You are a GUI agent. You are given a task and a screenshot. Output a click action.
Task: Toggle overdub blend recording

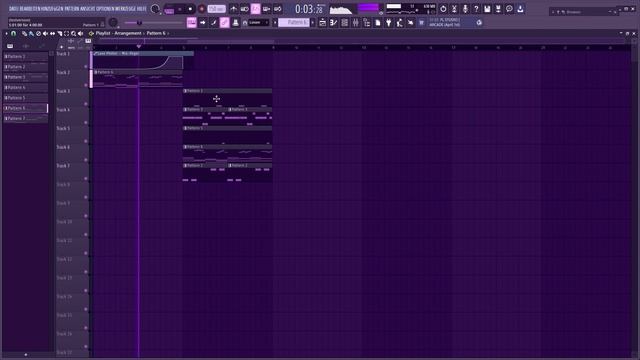(267, 9)
